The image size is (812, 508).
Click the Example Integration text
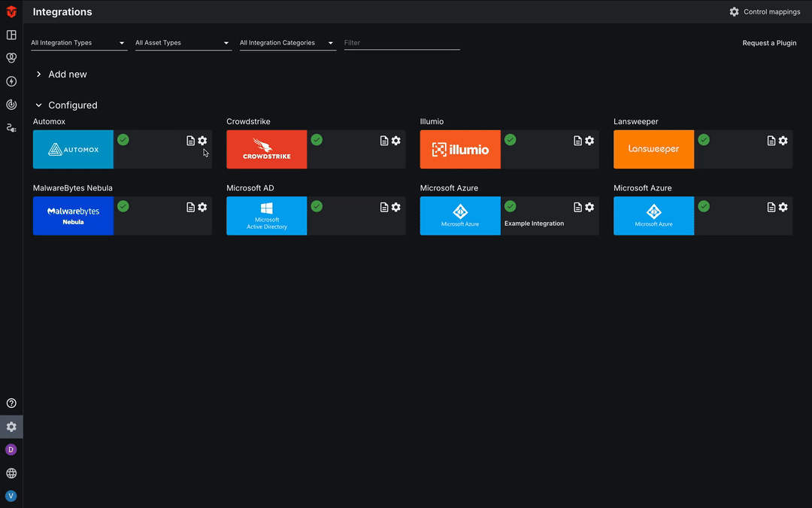coord(534,224)
